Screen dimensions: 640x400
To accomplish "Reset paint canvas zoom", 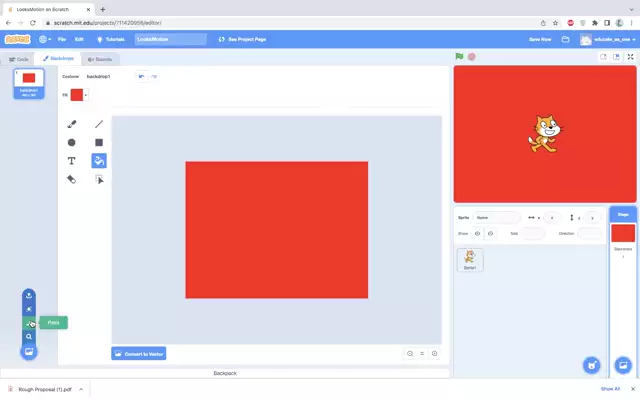I will pyautogui.click(x=422, y=353).
